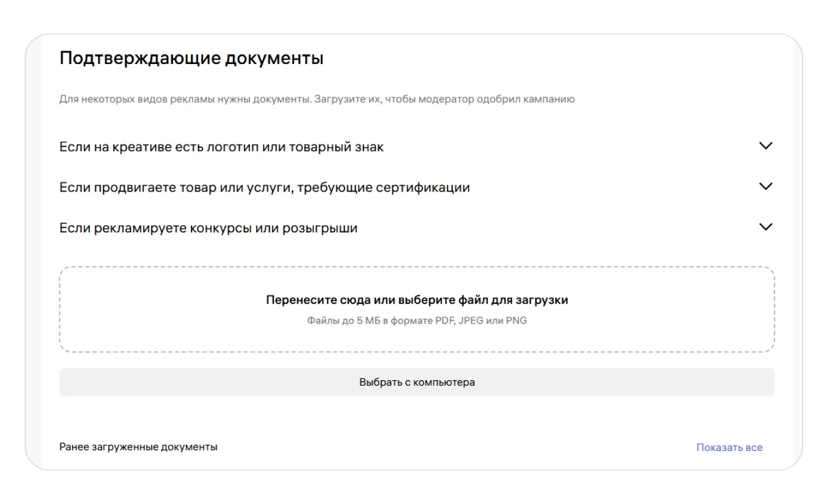Click the chevron beside the certification row

[765, 187]
